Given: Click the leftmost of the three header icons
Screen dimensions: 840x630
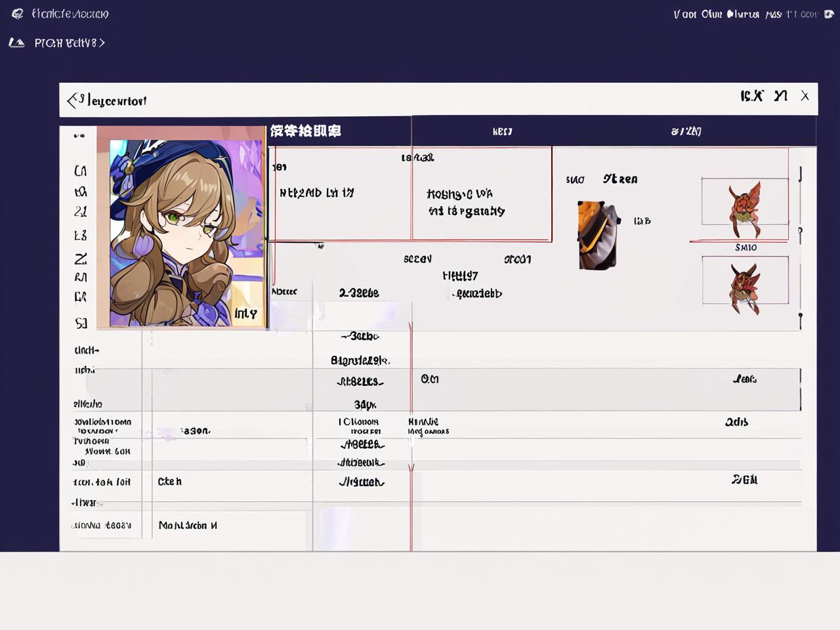Looking at the screenshot, I should (x=752, y=96).
